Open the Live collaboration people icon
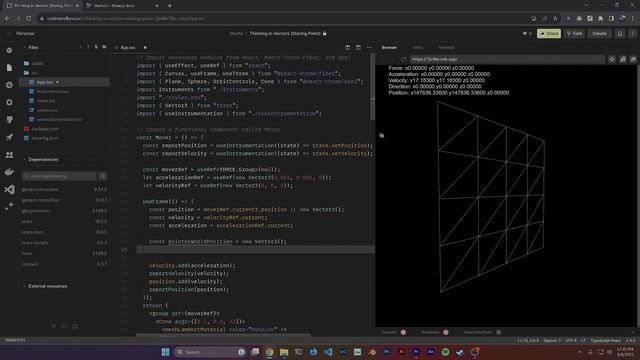The image size is (640, 360). (9, 155)
